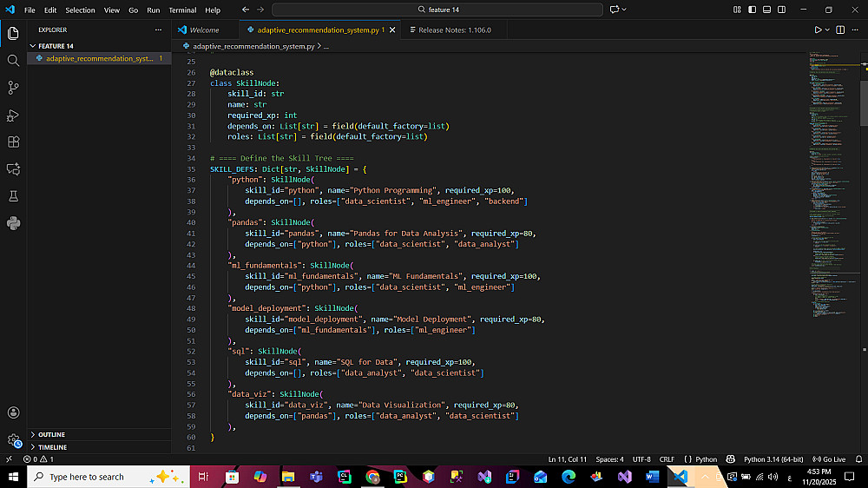Image resolution: width=868 pixels, height=488 pixels.
Task: Select Python 3.14 (64-bit) interpreter
Action: (773, 458)
